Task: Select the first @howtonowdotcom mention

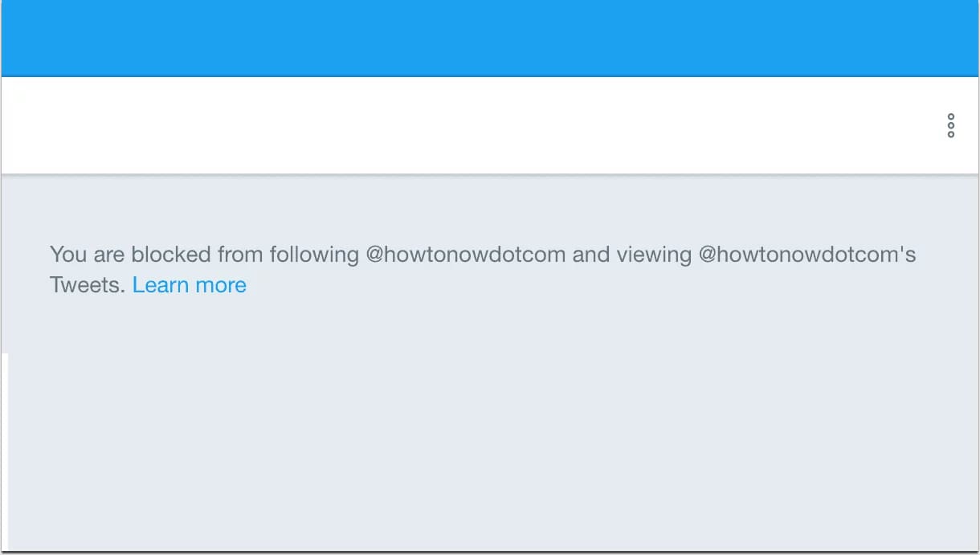Action: (466, 255)
